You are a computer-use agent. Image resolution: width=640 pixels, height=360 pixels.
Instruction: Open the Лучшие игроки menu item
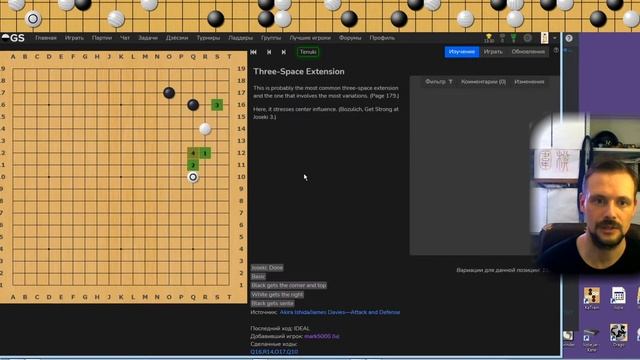310,38
